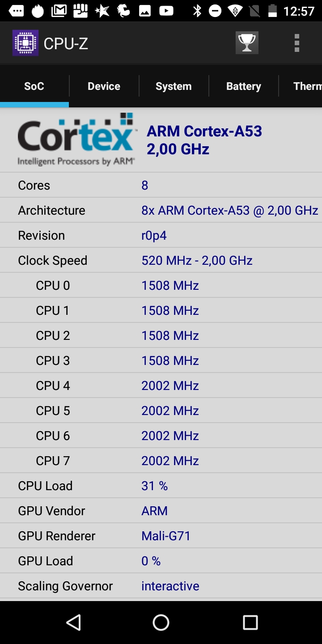Tap the Bluetooth status icon
The width and height of the screenshot is (322, 644).
(x=197, y=11)
